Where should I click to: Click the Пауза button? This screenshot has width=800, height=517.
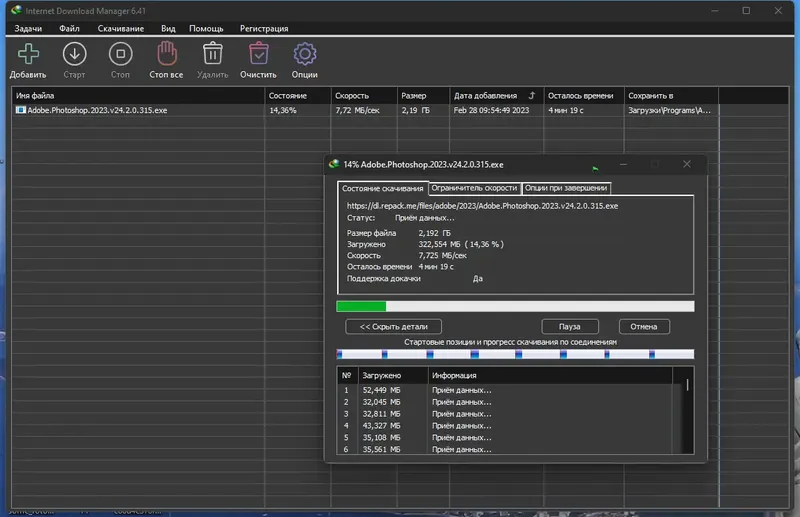[569, 327]
